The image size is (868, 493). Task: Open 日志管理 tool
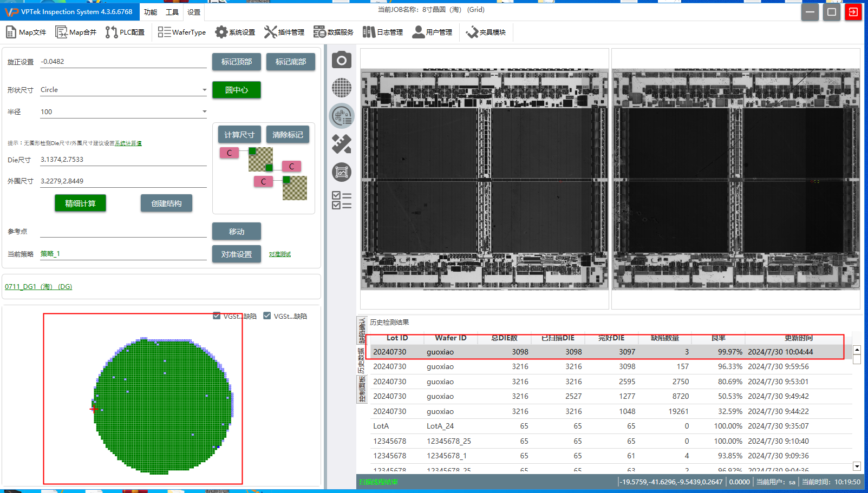point(383,32)
